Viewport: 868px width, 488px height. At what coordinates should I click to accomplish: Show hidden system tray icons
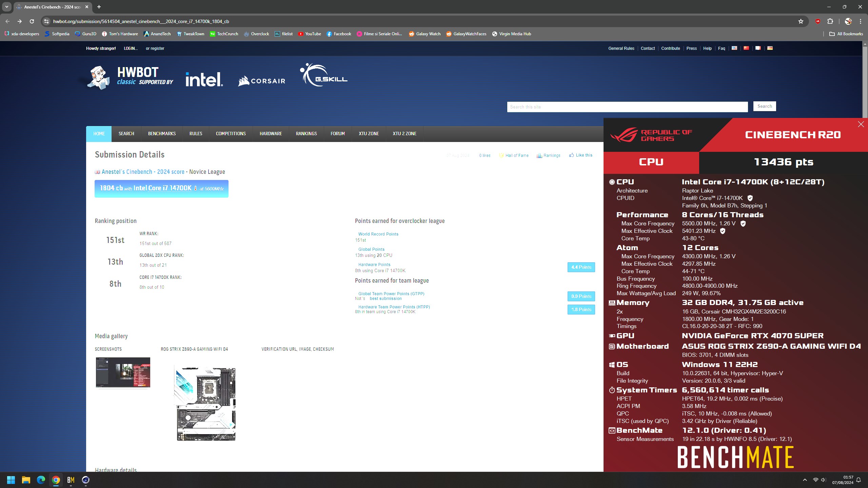coord(805,480)
